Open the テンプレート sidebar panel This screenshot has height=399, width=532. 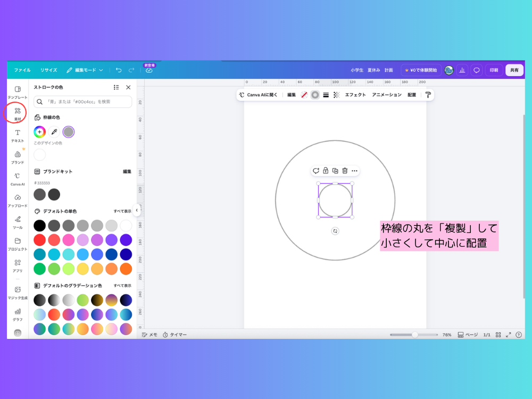(x=18, y=92)
